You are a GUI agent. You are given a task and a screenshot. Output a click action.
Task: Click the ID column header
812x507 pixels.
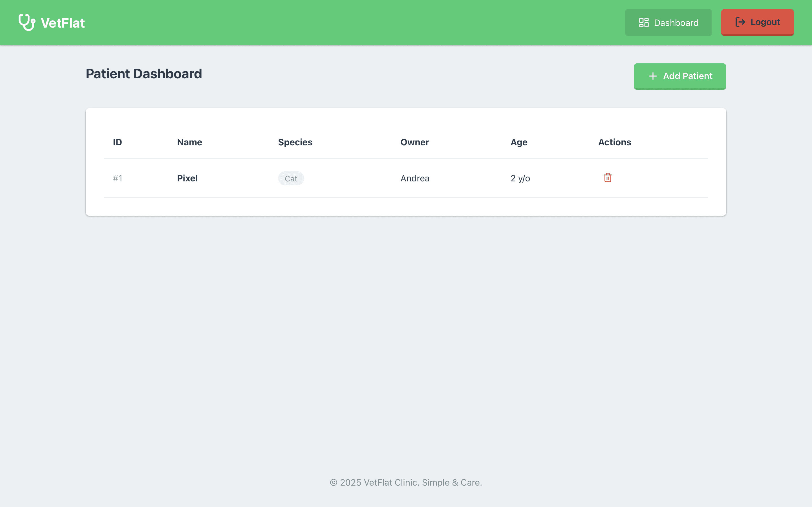coord(117,142)
